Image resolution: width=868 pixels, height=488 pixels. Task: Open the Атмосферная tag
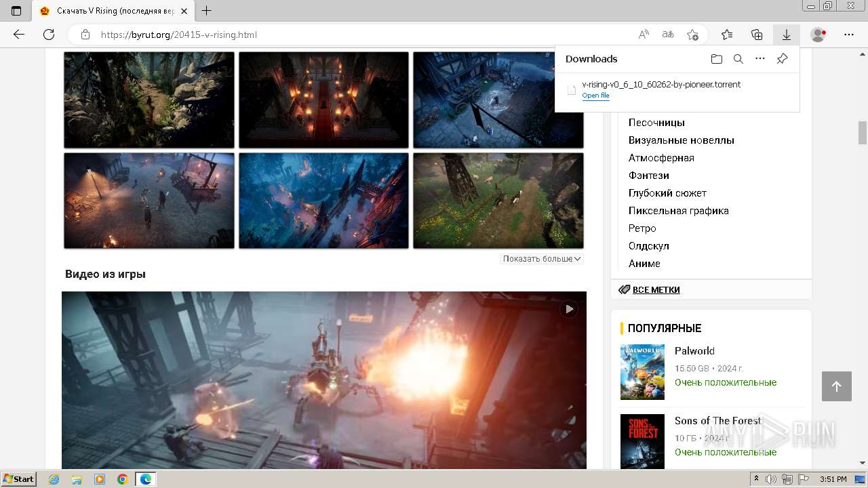tap(661, 158)
